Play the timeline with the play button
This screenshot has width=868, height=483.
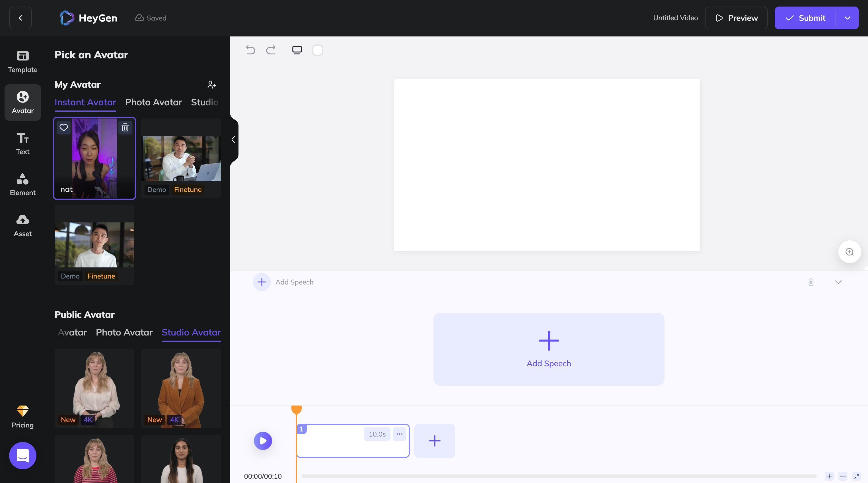(x=263, y=441)
